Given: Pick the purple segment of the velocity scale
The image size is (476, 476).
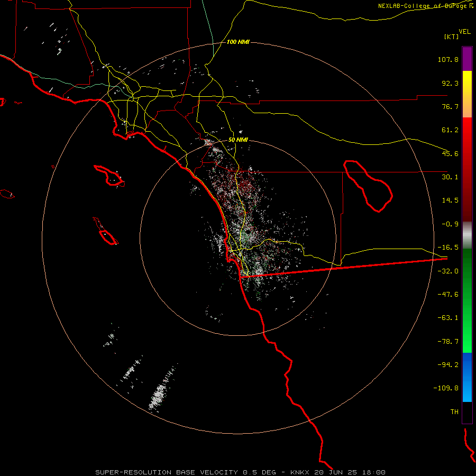Looking at the screenshot, I should coord(467,59).
